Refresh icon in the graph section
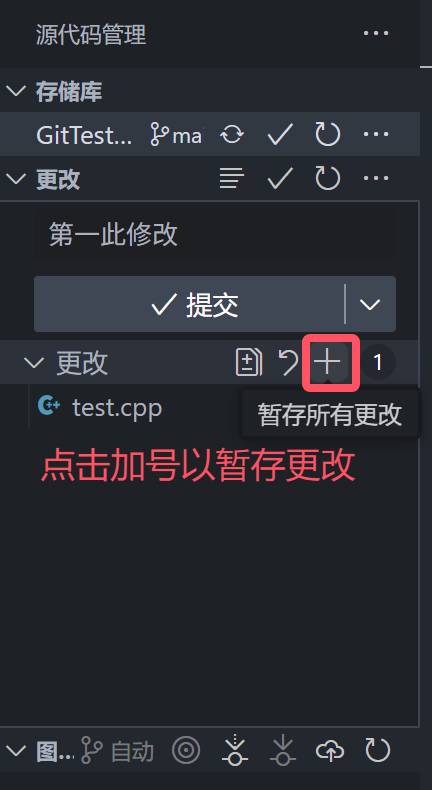 point(378,751)
